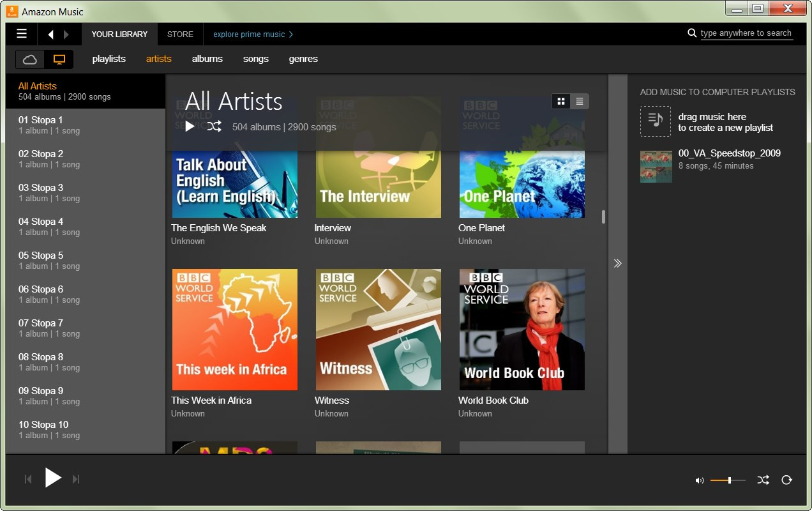The image size is (812, 511).
Task: Open Talk About English album cover
Action: click(235, 184)
